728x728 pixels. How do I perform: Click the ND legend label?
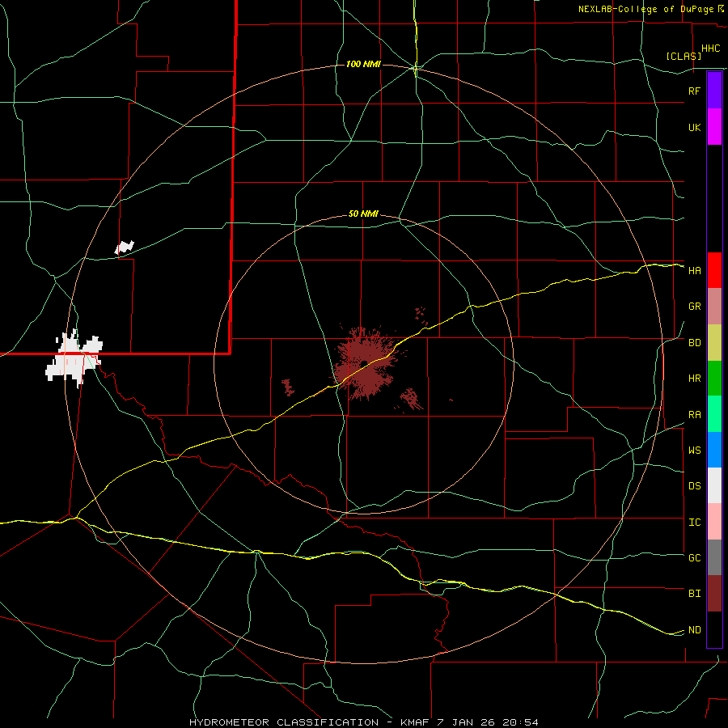(694, 630)
